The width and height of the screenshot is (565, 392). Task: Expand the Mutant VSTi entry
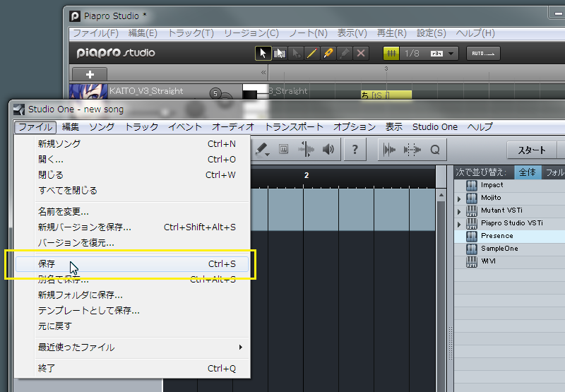pyautogui.click(x=459, y=211)
